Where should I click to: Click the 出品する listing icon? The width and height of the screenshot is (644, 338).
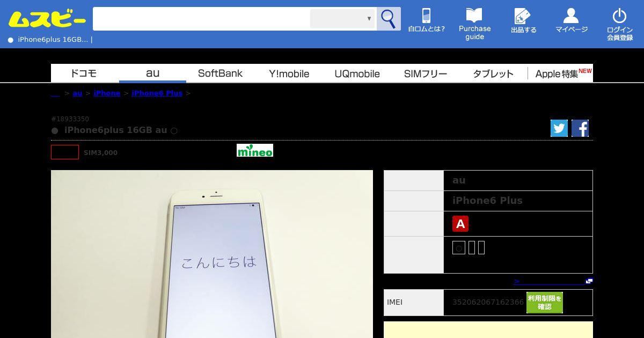(x=523, y=21)
